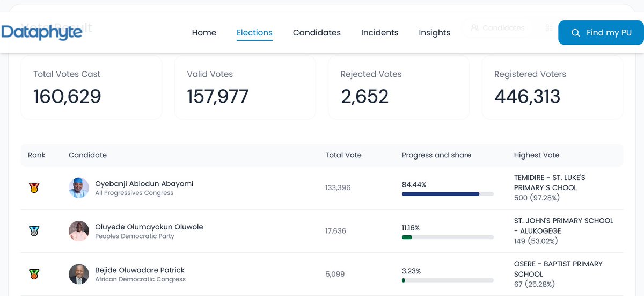Click the 3.23% progress bar
The height and width of the screenshot is (296, 644).
pyautogui.click(x=448, y=280)
